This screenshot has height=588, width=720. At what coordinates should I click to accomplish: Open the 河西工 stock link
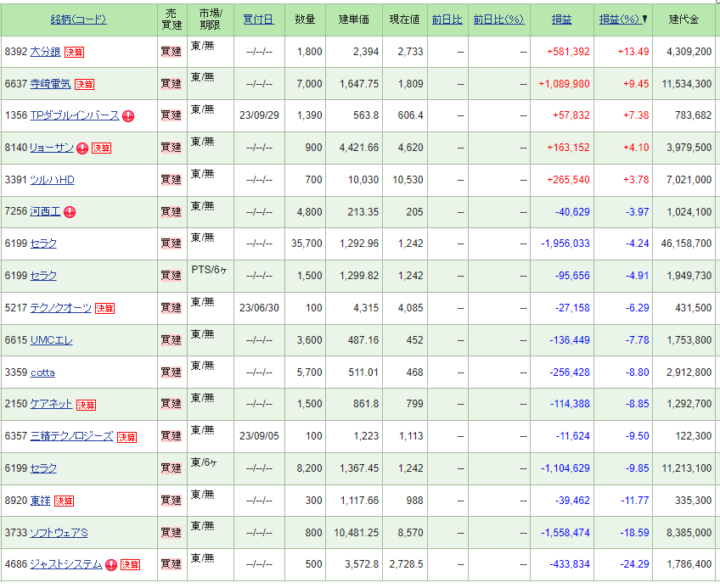click(46, 211)
